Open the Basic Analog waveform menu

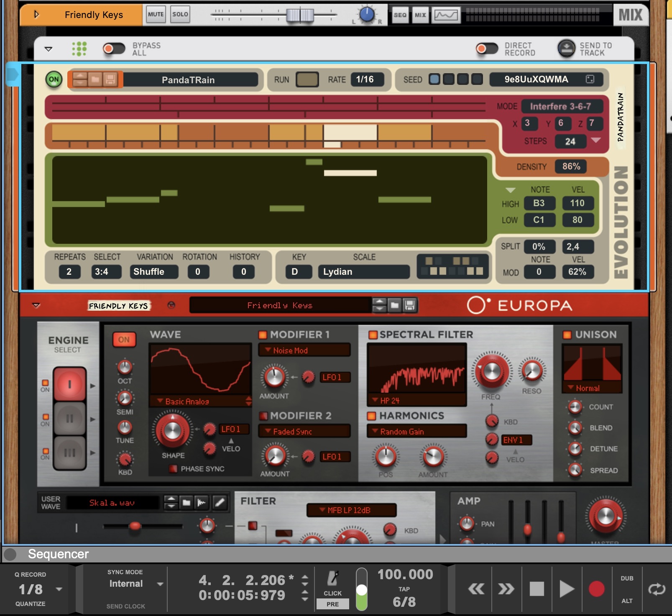click(x=201, y=401)
